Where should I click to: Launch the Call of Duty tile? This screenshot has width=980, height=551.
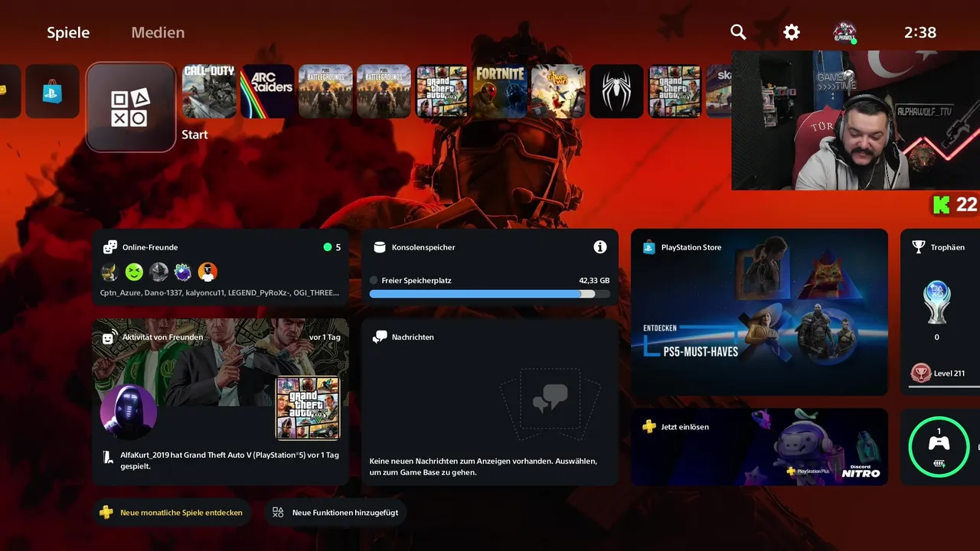[209, 91]
